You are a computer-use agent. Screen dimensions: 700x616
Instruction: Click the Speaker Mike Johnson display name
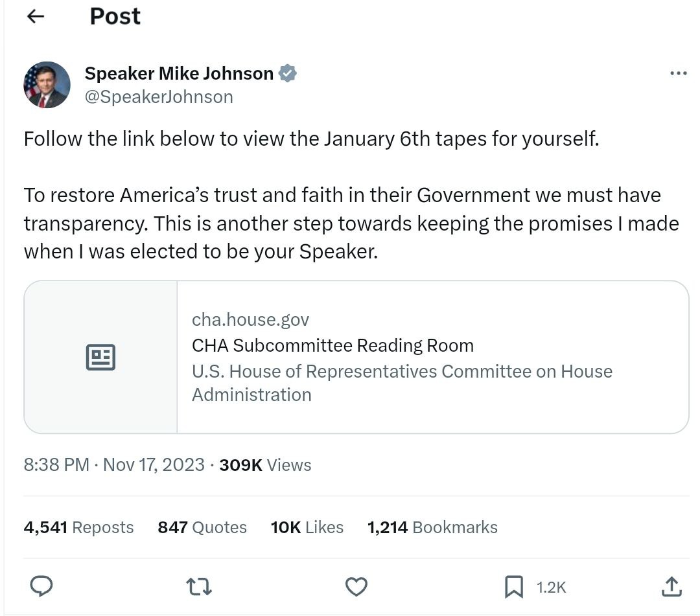179,73
